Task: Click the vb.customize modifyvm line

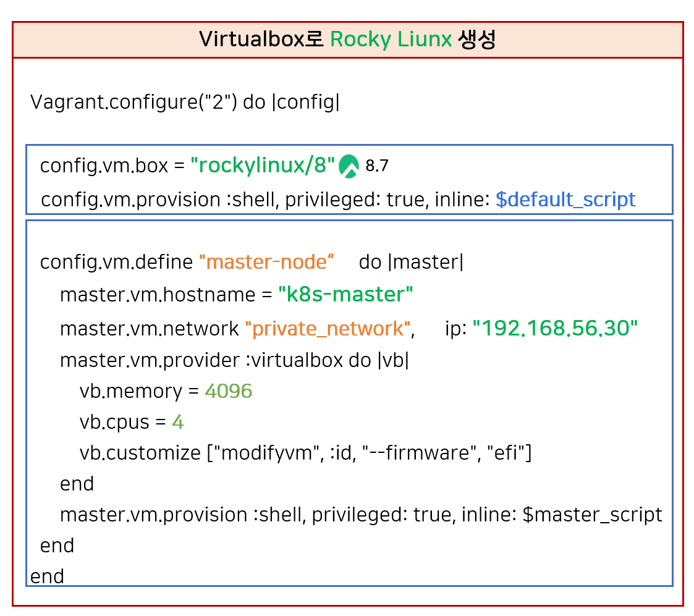Action: pos(305,453)
